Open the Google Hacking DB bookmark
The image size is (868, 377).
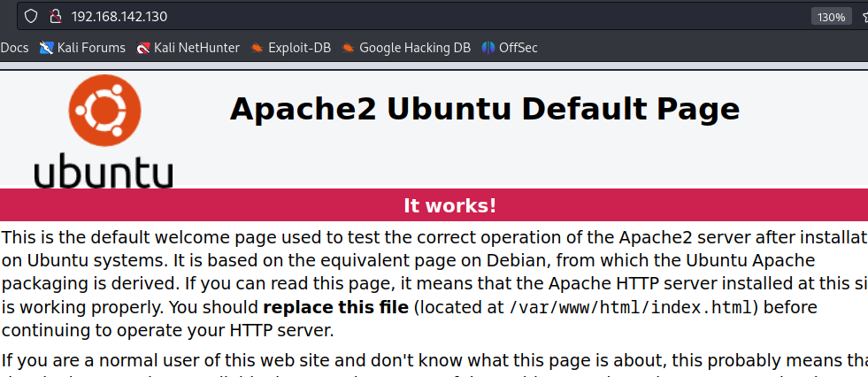406,48
